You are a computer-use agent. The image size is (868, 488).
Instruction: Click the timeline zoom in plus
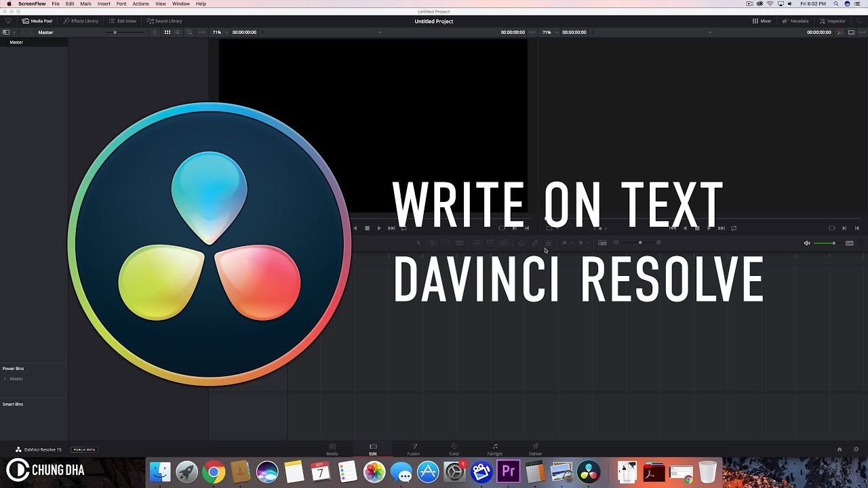[x=658, y=243]
